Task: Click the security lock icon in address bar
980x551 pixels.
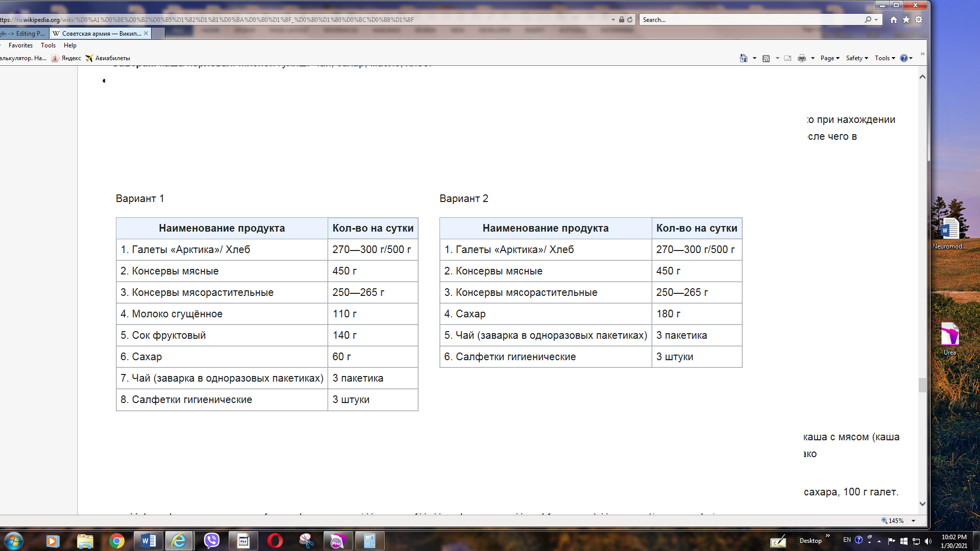Action: (621, 19)
